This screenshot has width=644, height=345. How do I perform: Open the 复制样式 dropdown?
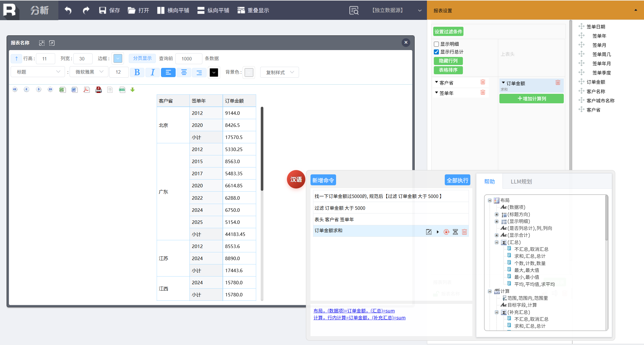pos(279,73)
